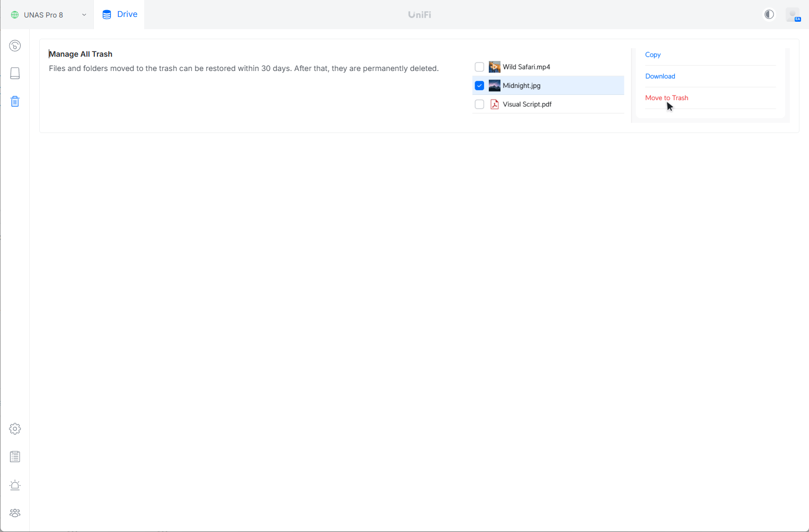Viewport: 809px width, 532px height.
Task: Open the users group icon
Action: tap(15, 513)
